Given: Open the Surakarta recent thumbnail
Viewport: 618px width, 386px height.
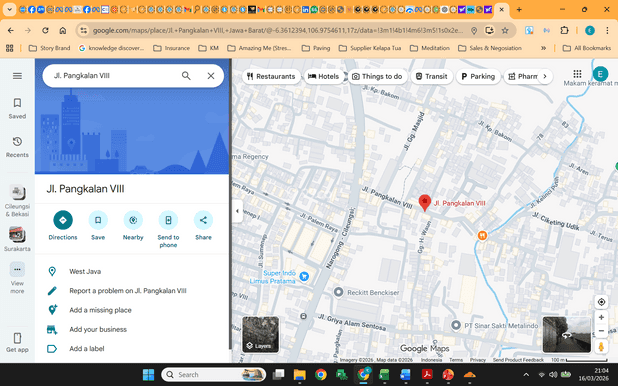Looking at the screenshot, I should pos(17,239).
